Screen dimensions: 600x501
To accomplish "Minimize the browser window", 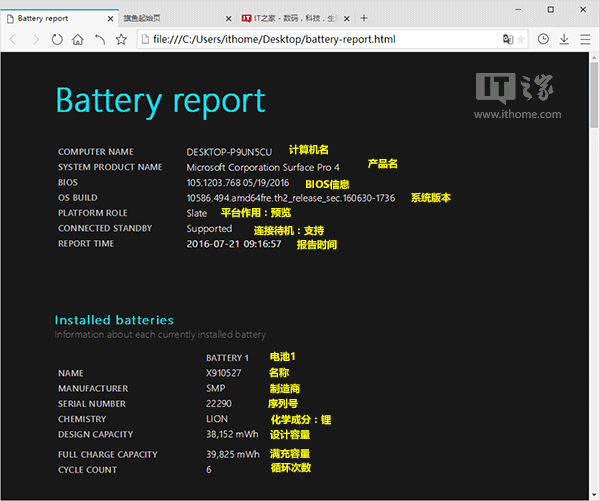I will (x=518, y=10).
